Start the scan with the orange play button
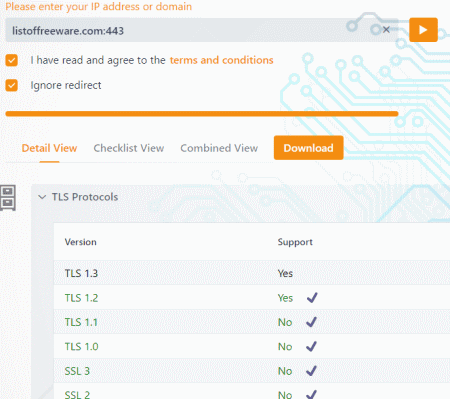This screenshot has width=450, height=399. pos(423,30)
